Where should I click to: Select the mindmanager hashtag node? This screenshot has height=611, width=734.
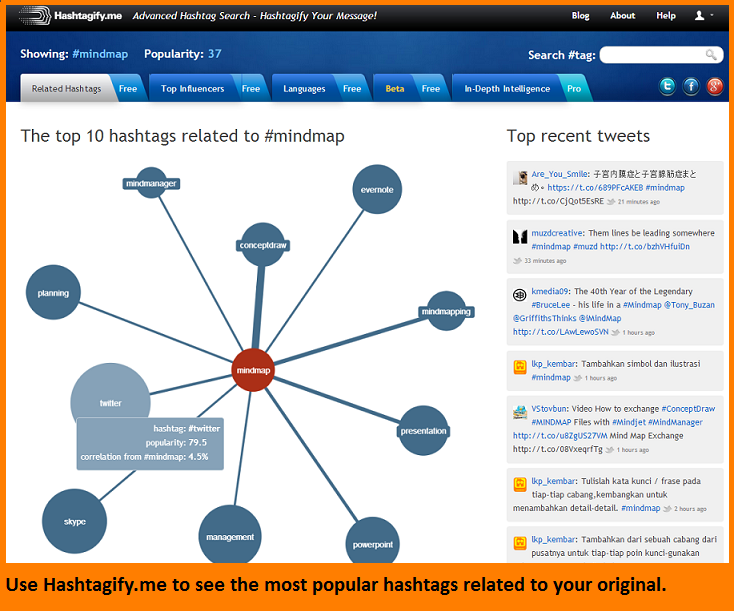click(151, 183)
